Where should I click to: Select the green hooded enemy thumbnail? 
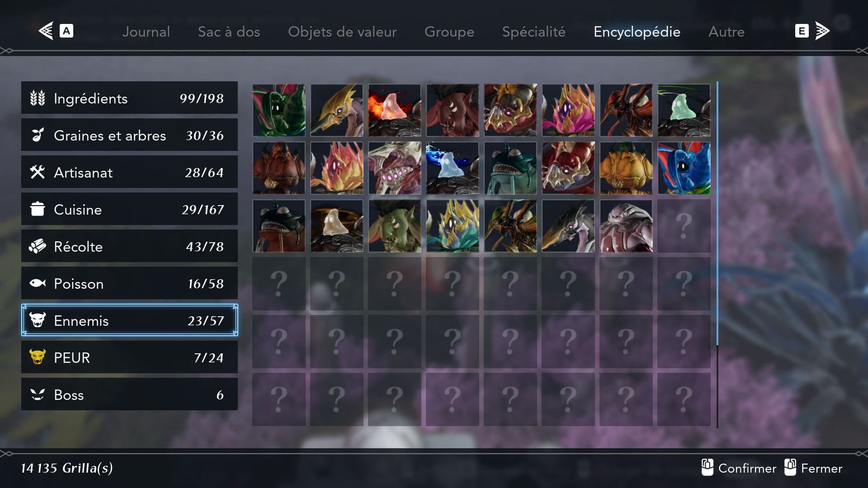(x=278, y=110)
